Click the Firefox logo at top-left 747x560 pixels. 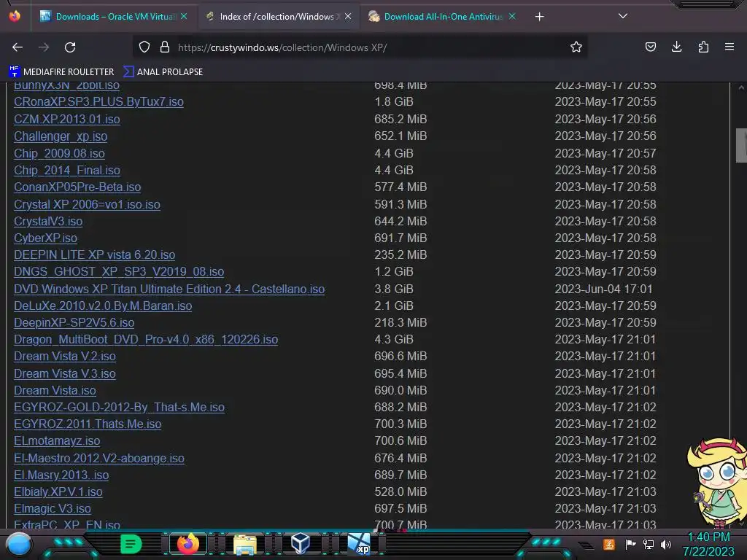[x=15, y=16]
